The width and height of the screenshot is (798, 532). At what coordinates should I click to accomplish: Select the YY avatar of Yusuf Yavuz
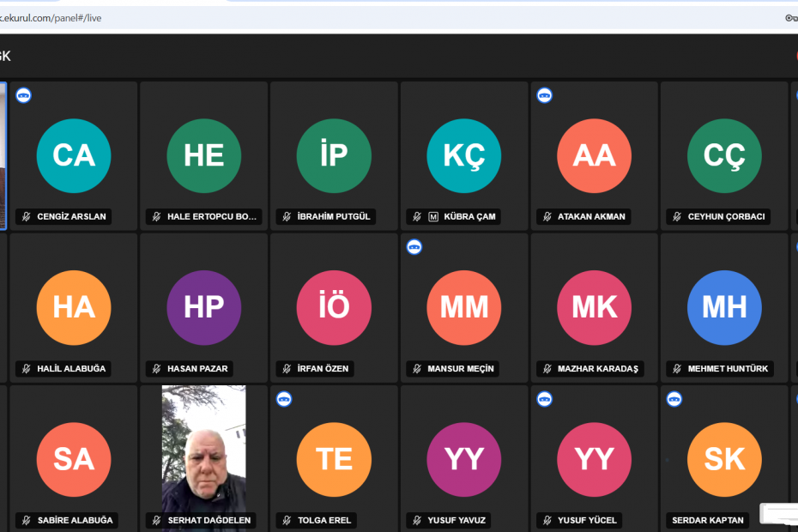tap(464, 459)
